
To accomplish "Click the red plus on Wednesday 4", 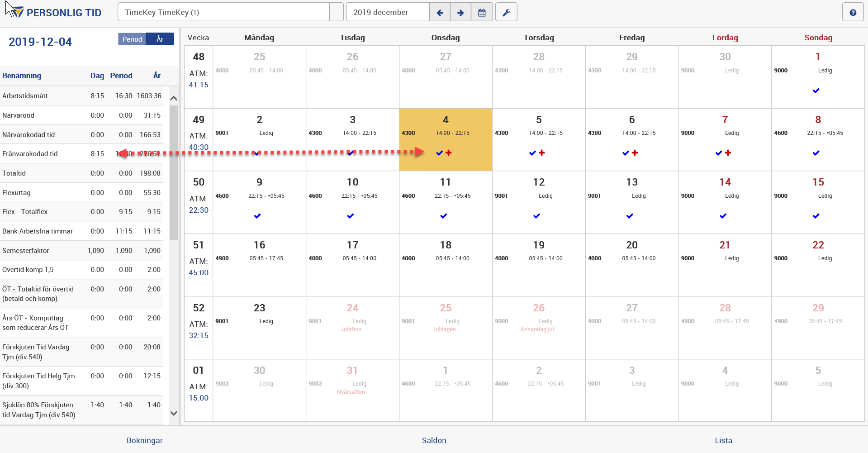I will (x=449, y=153).
